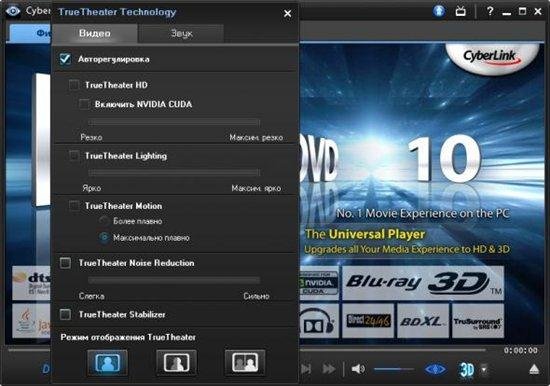Adjust the Noise Reduction strength slider
The height and width of the screenshot is (386, 550).
point(174,280)
